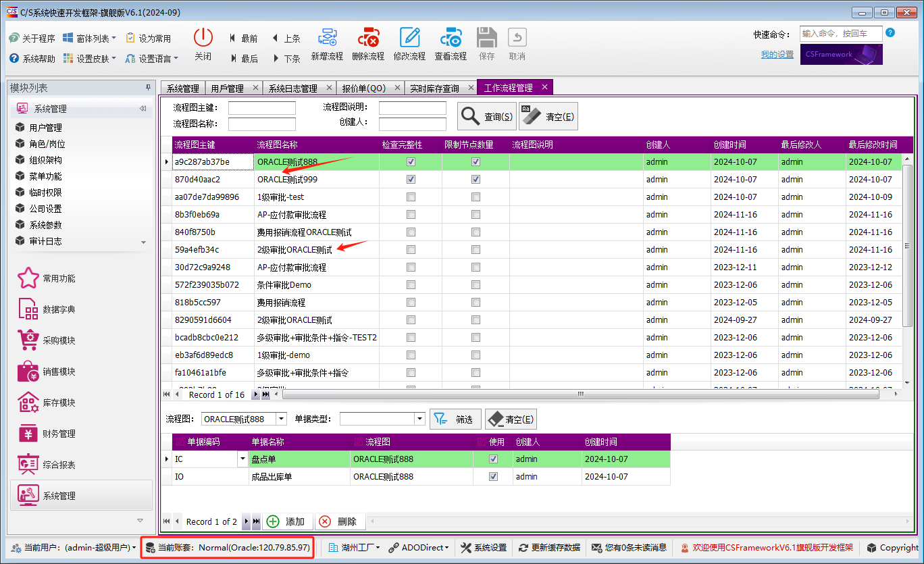The image size is (924, 564).
Task: Click 系统设置 in status bar
Action: click(x=484, y=548)
